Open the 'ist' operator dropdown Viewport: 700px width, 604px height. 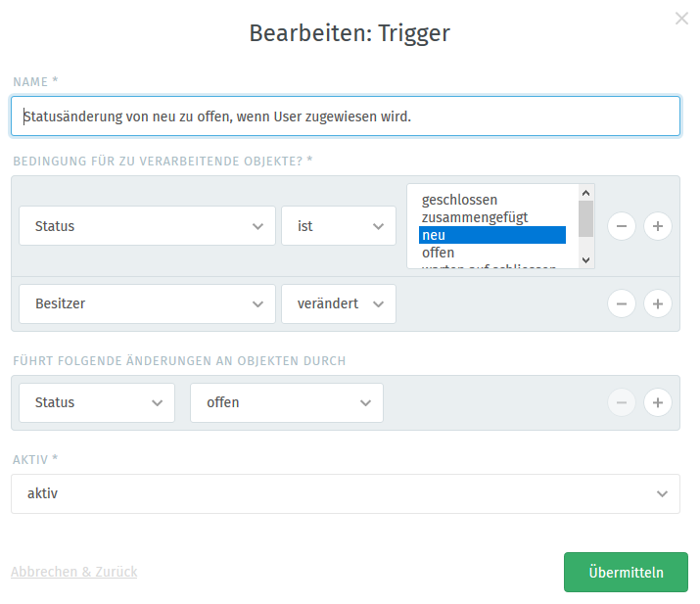pyautogui.click(x=339, y=226)
